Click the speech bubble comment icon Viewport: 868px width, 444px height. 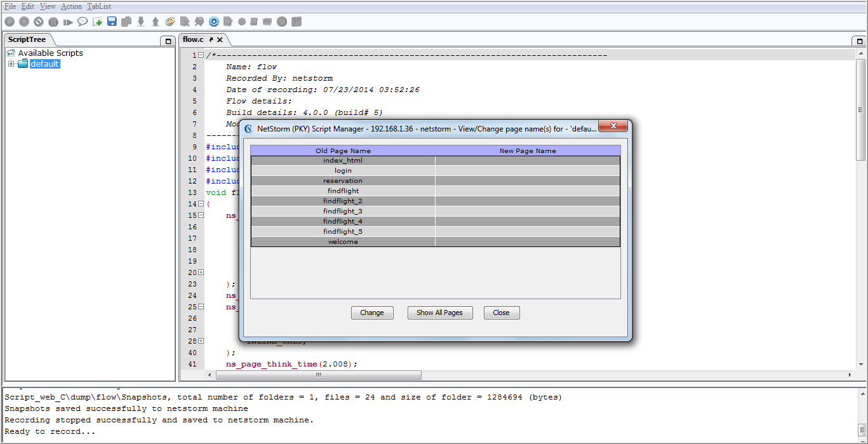point(83,22)
